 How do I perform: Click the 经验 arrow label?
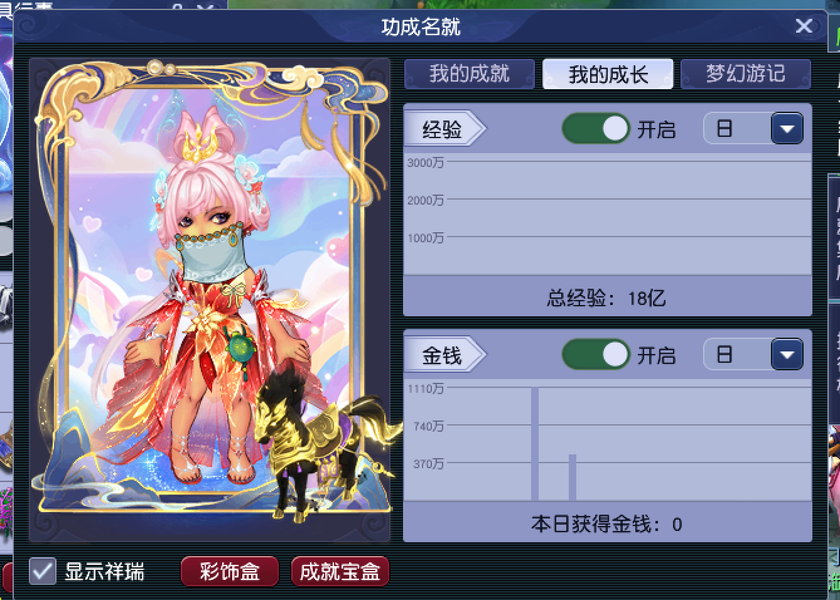(444, 129)
